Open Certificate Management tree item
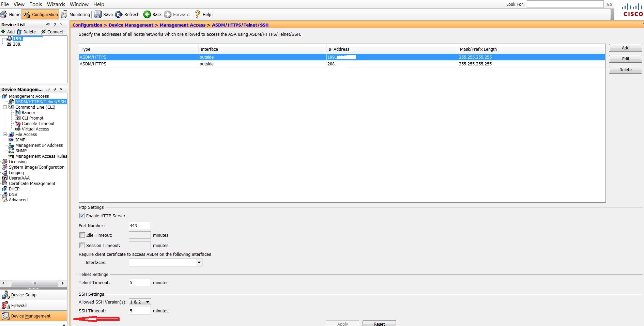644x326 pixels. click(32, 183)
